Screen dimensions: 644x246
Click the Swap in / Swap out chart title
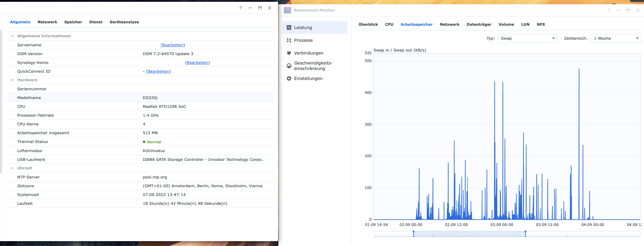click(x=400, y=50)
